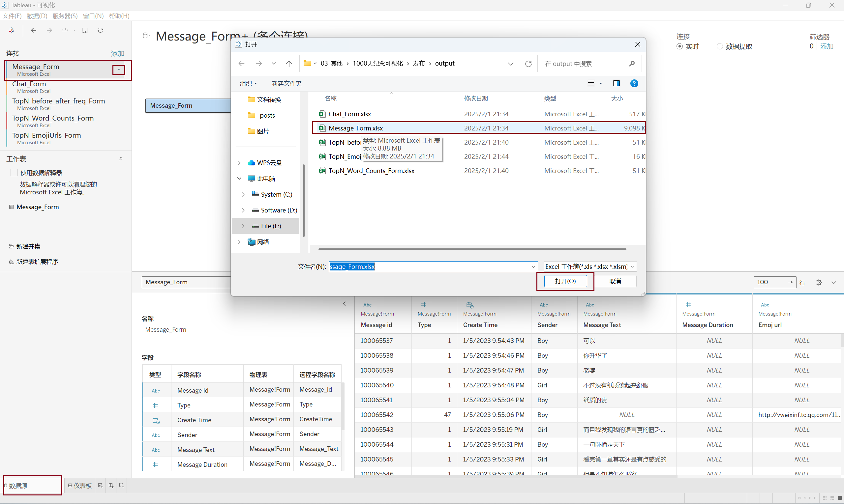The width and height of the screenshot is (844, 504).
Task: Enable the 使用数据解释器 checkbox
Action: click(x=14, y=173)
